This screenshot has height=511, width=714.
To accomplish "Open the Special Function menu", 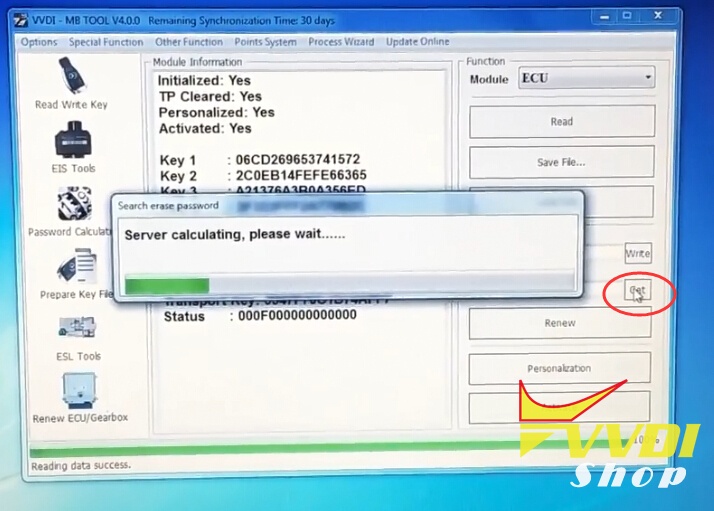I will click(106, 42).
